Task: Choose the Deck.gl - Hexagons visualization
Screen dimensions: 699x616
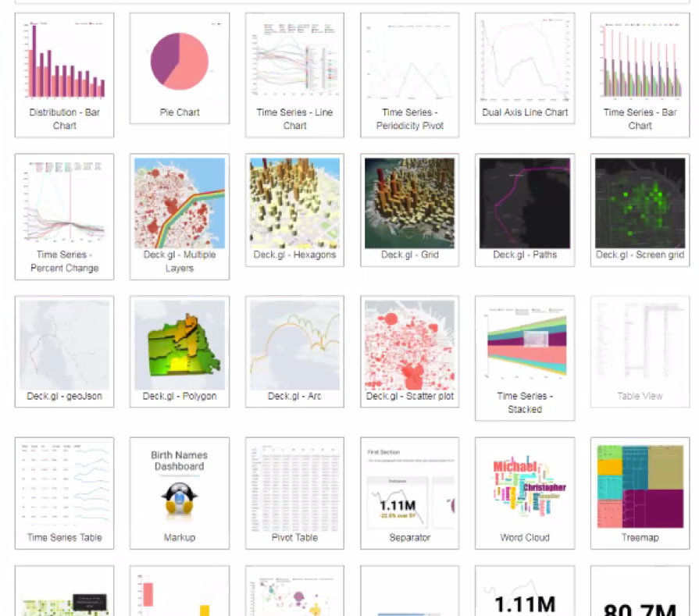Action: (x=294, y=210)
